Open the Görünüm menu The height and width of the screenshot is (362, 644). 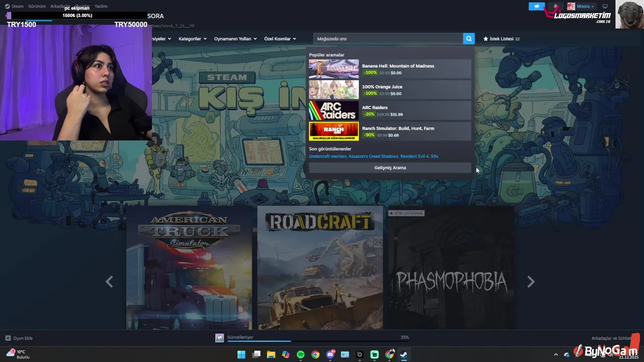37,6
